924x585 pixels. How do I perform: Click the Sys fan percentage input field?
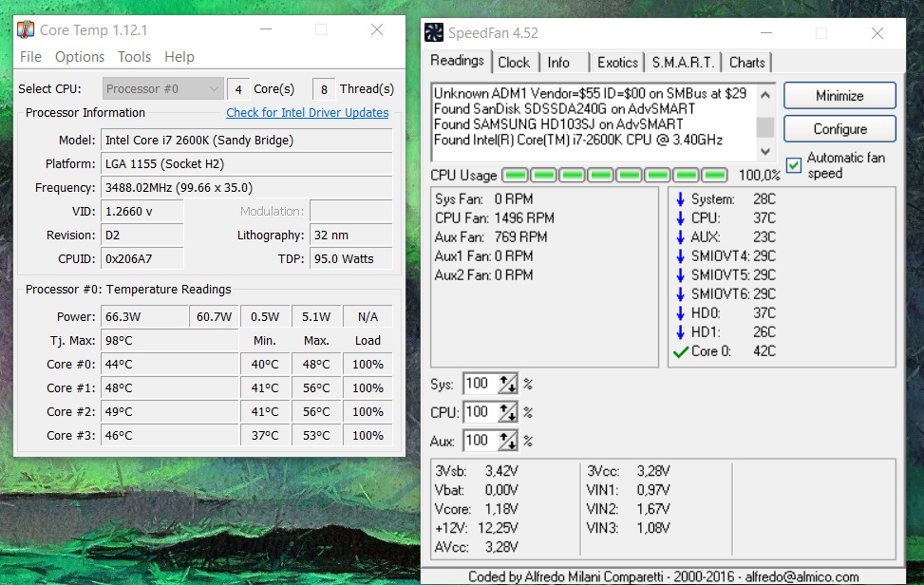[481, 384]
